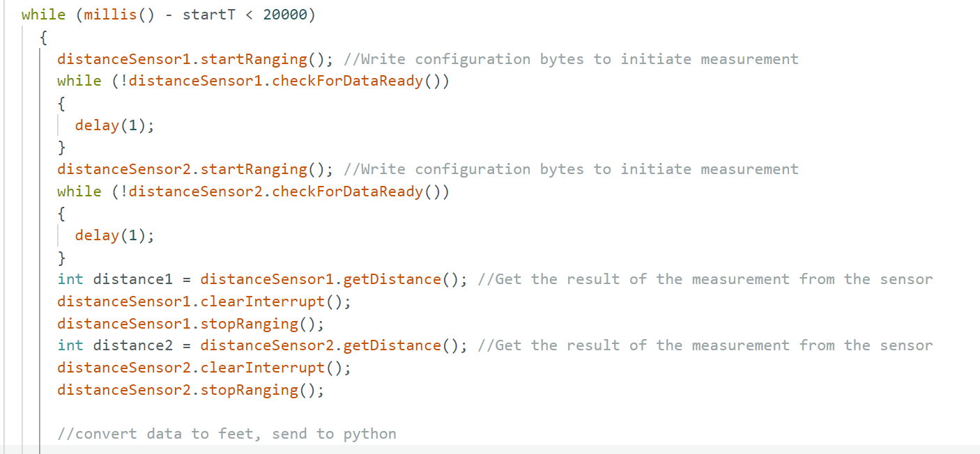Click distanceSensor2.clearInterrupt() line
Viewport: 980px width, 454px height.
point(204,368)
